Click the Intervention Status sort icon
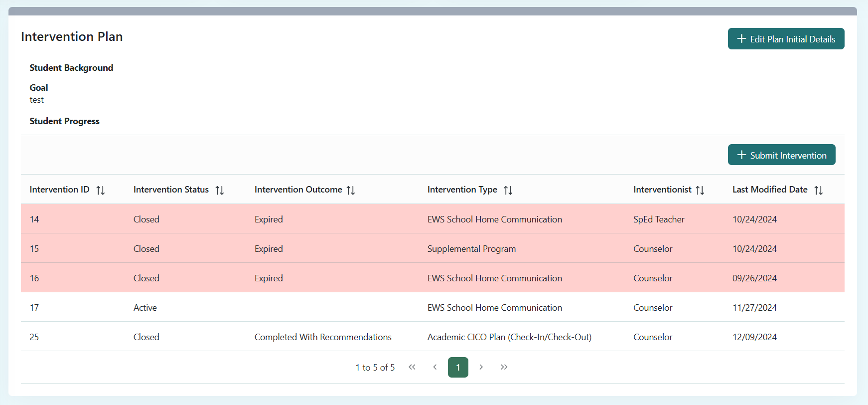The height and width of the screenshot is (405, 868). click(219, 190)
